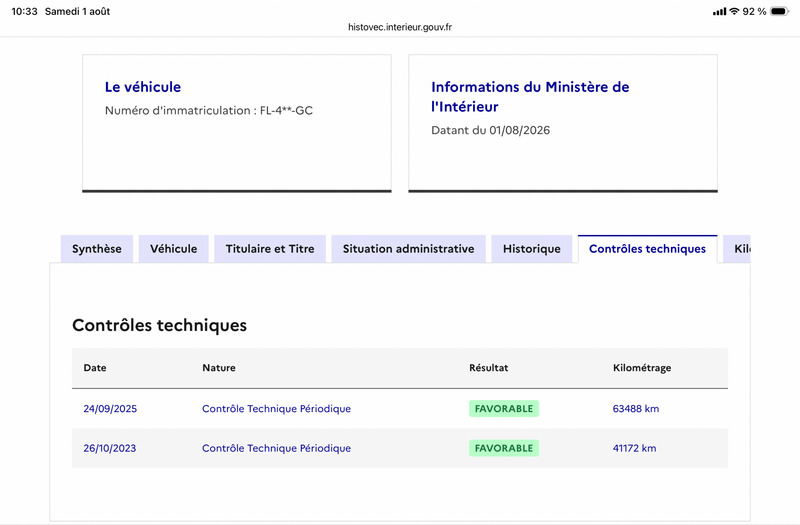
Task: Switch to the Véhicule tab
Action: (x=173, y=249)
